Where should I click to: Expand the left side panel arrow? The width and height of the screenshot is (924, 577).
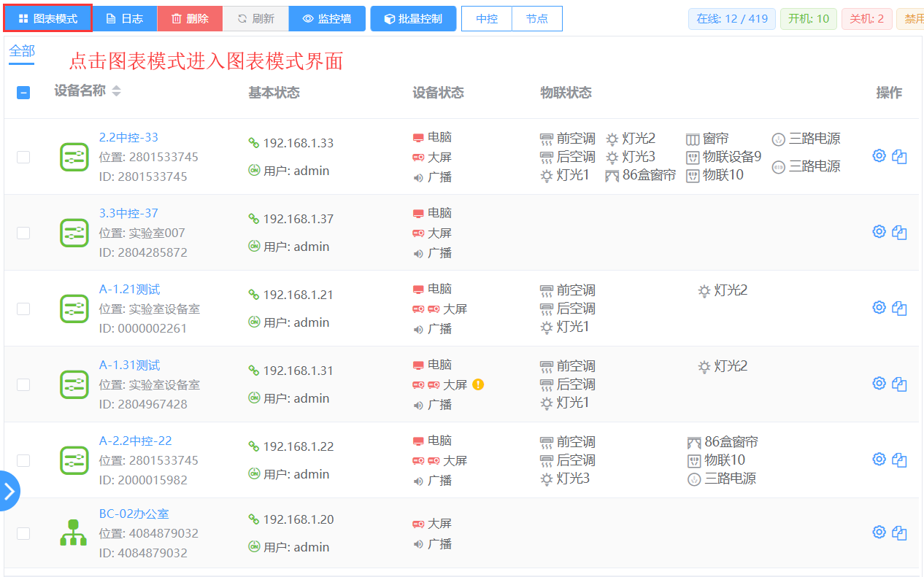[9, 491]
